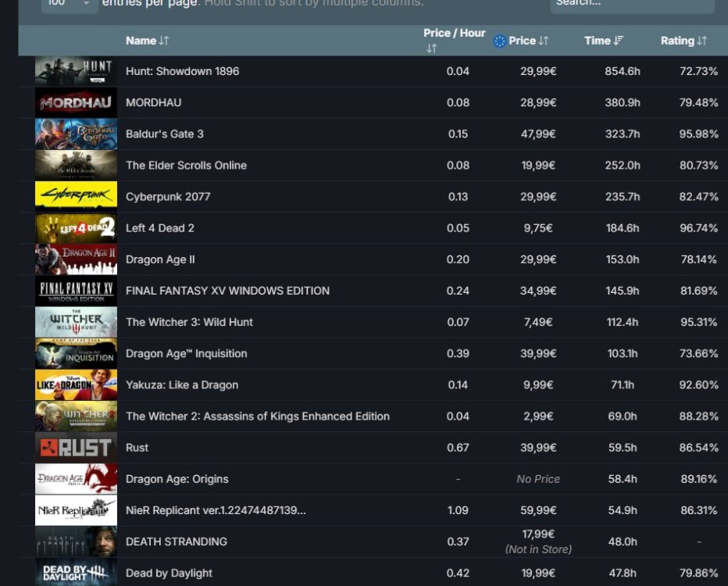Click the Time column descending sort icon

[x=619, y=41]
